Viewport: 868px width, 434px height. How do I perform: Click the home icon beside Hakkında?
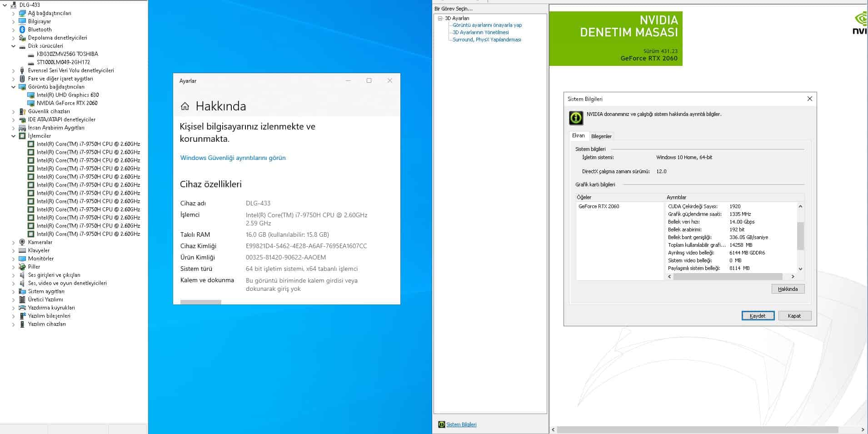(x=185, y=106)
